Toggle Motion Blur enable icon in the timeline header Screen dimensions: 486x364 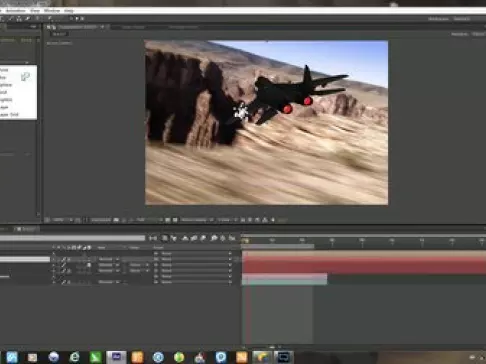[203, 238]
